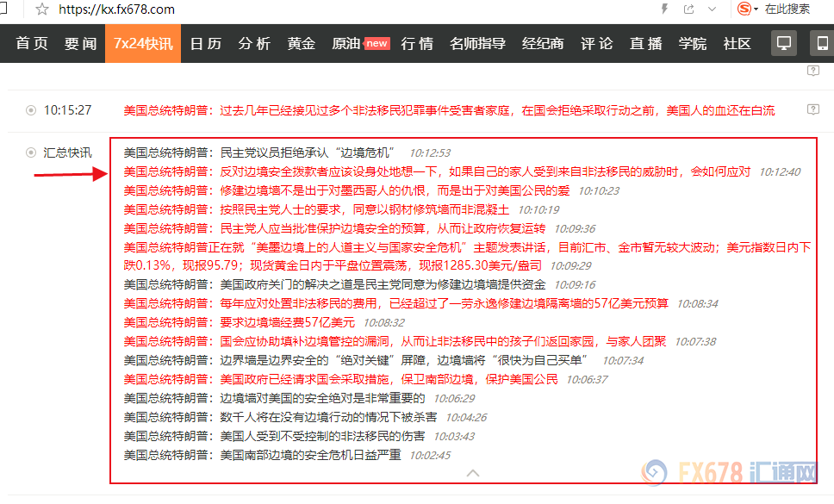Image resolution: width=834 pixels, height=504 pixels.
Task: Click the timestamp 10:12:53
Action: click(430, 153)
